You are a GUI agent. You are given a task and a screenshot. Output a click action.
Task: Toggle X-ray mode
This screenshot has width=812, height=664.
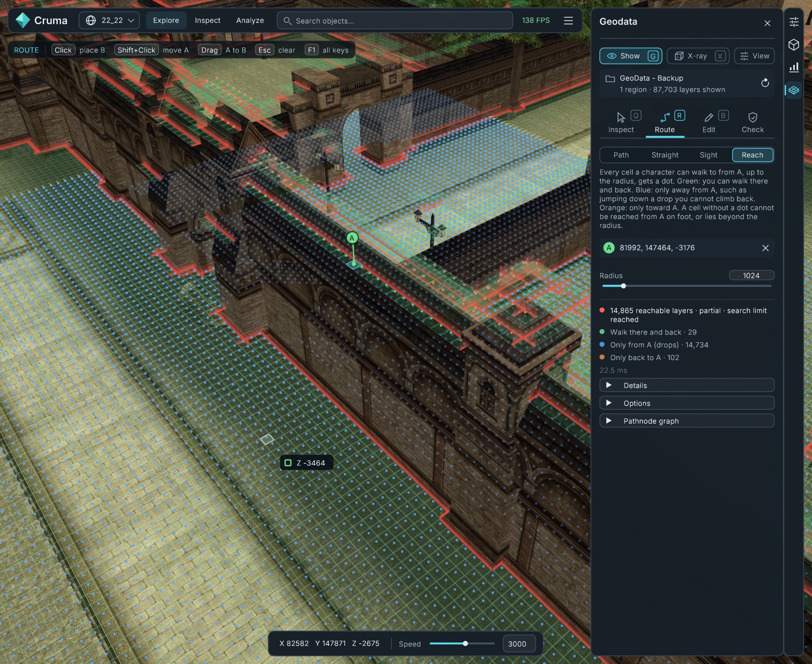[698, 56]
